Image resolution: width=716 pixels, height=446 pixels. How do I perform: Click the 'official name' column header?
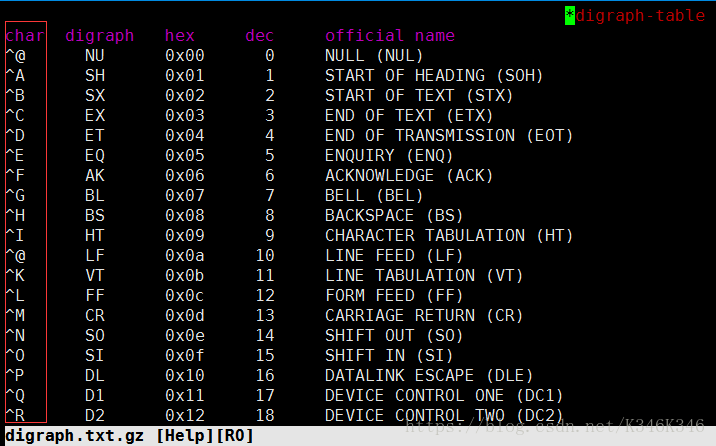coord(389,36)
